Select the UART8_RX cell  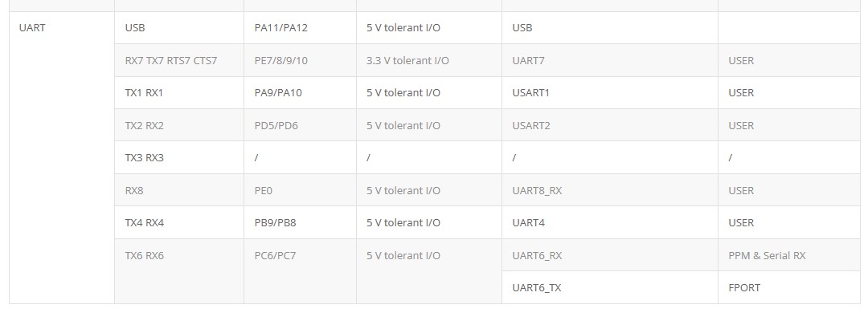tap(610, 190)
